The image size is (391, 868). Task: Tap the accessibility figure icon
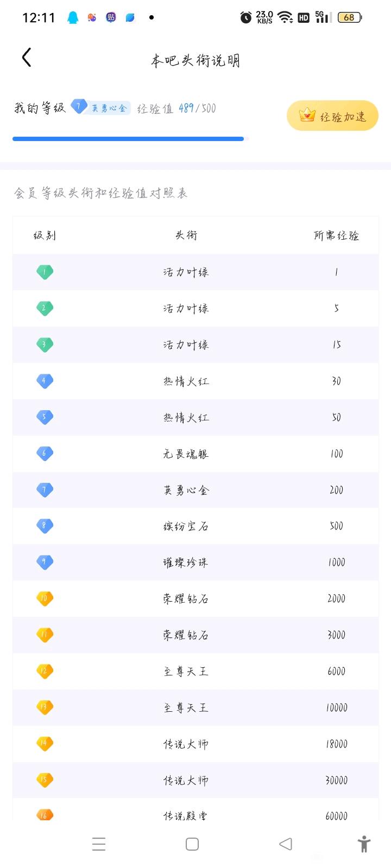point(364,844)
